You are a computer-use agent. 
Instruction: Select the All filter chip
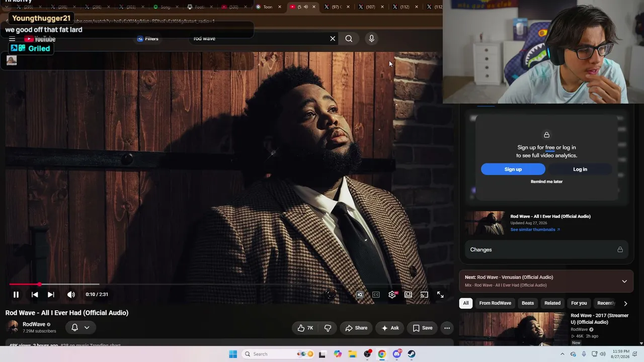point(466,303)
